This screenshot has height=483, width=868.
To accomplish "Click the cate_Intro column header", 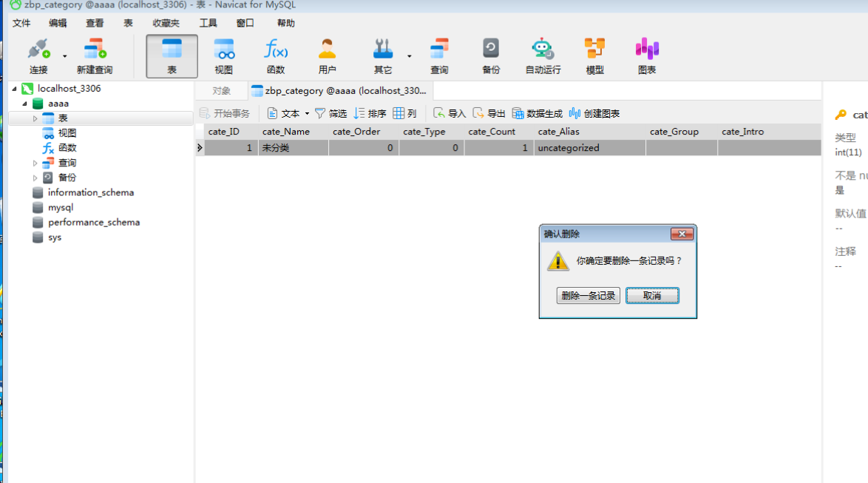I will click(x=769, y=131).
